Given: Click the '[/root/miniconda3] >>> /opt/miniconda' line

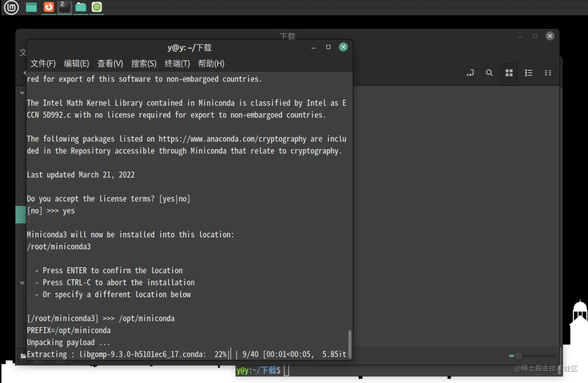Looking at the screenshot, I should (x=101, y=319).
